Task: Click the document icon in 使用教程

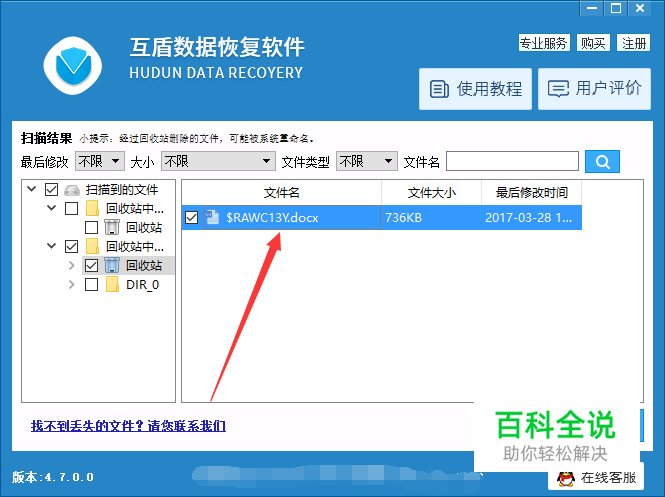Action: (439, 89)
